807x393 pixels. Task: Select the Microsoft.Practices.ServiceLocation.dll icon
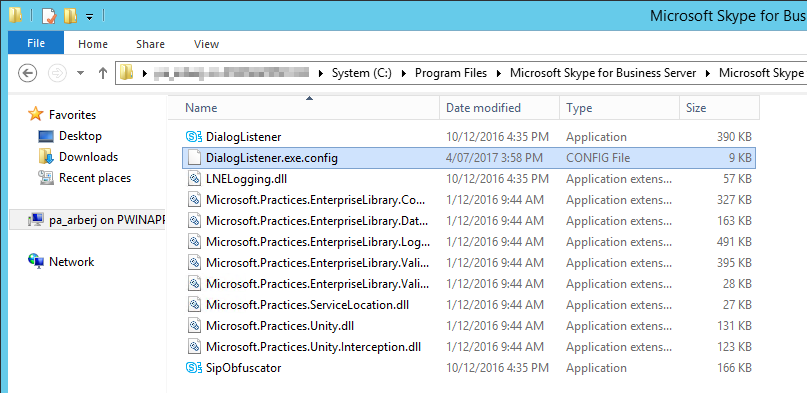[x=194, y=305]
